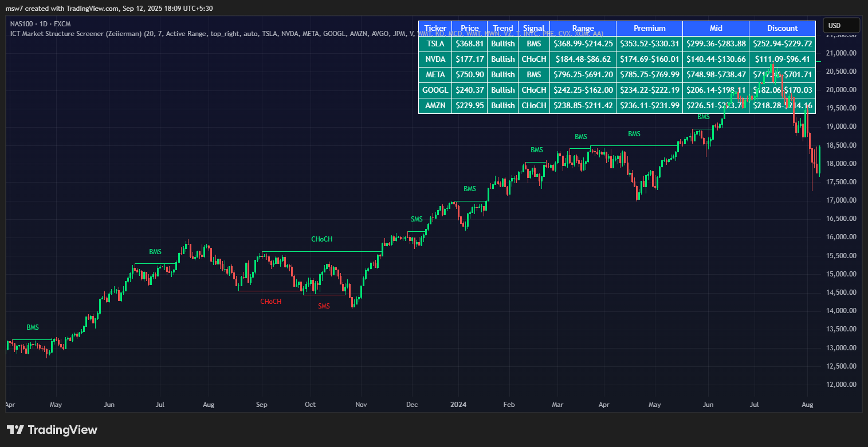
Task: Click AMZN's CHoCH signal cell
Action: pos(533,105)
